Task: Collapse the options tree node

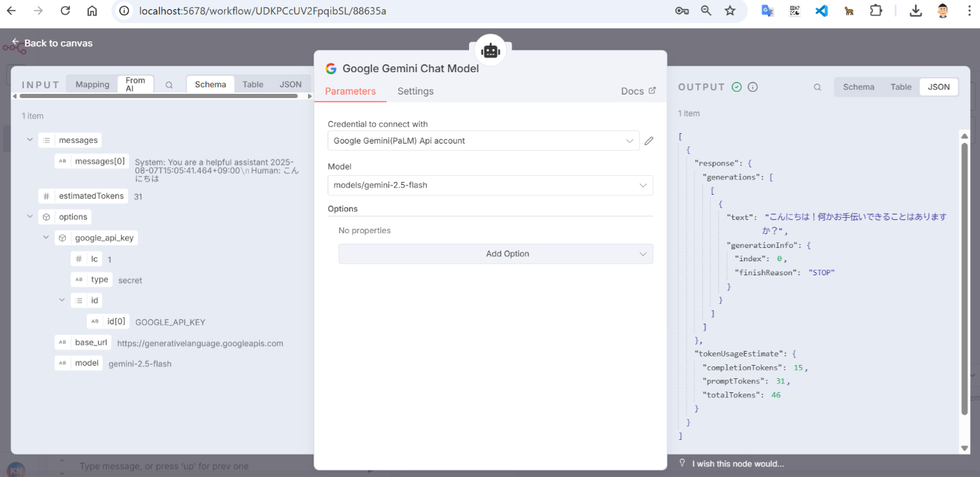Action: point(29,217)
